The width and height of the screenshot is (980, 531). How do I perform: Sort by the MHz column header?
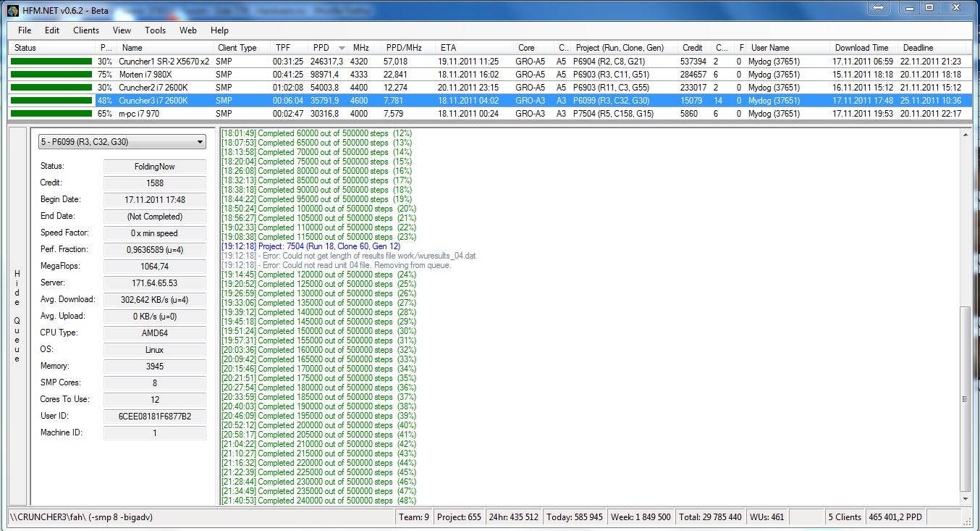tap(365, 48)
